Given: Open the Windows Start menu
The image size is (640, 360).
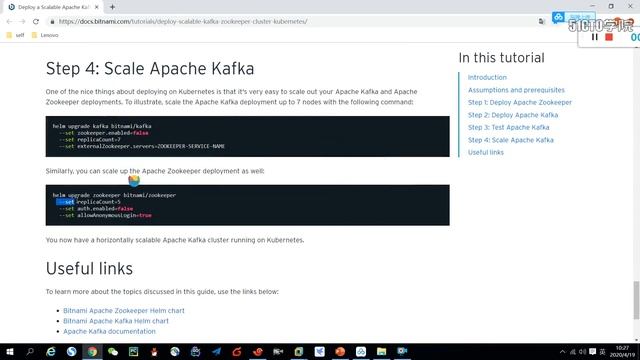Looking at the screenshot, I should click(x=10, y=351).
